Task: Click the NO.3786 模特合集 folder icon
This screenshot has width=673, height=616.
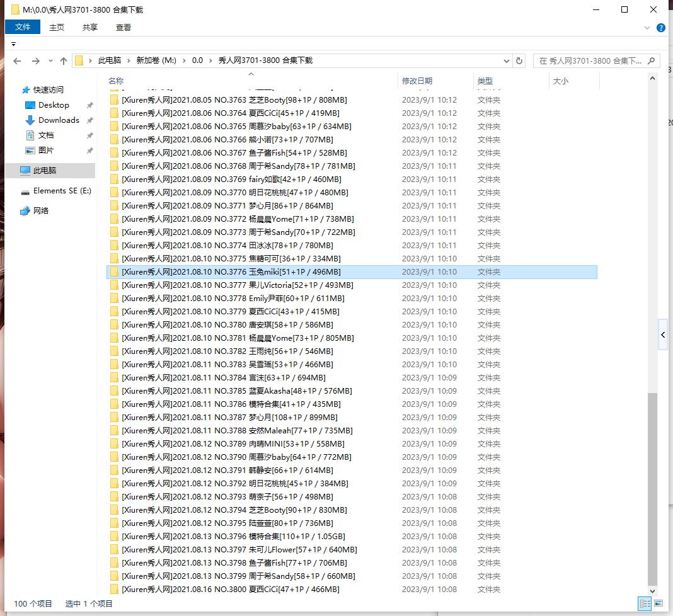Action: point(114,404)
